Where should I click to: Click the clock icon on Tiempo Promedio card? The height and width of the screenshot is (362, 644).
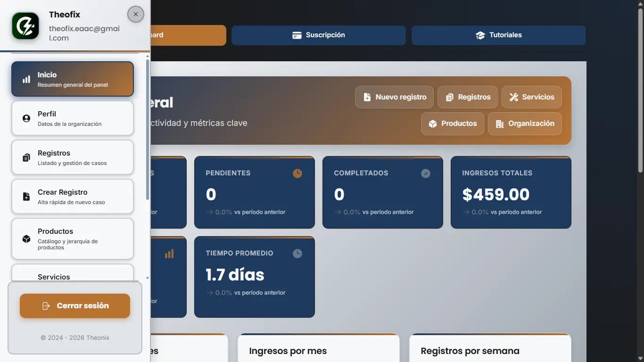(x=297, y=253)
